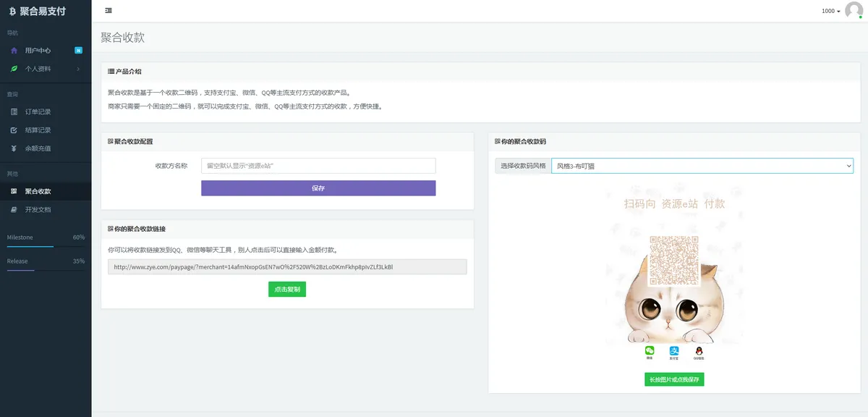
Task: Select the 用户中心 home icon in sidebar
Action: (x=13, y=50)
